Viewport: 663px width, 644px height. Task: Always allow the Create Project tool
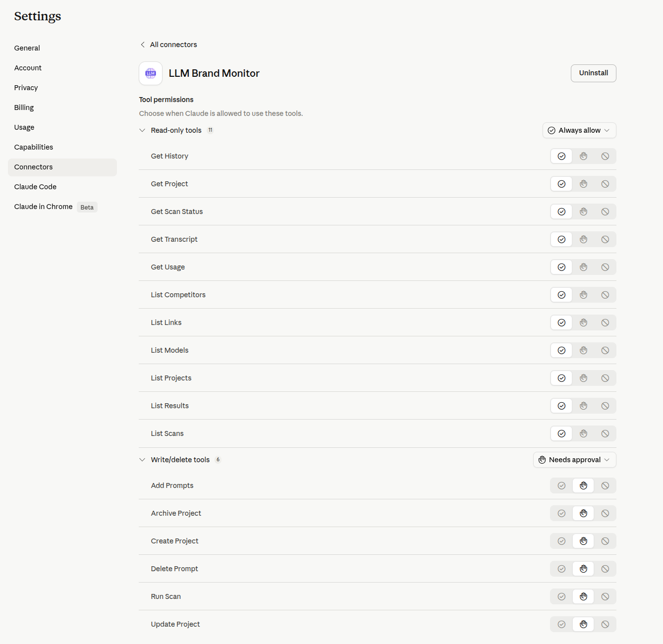(x=561, y=541)
